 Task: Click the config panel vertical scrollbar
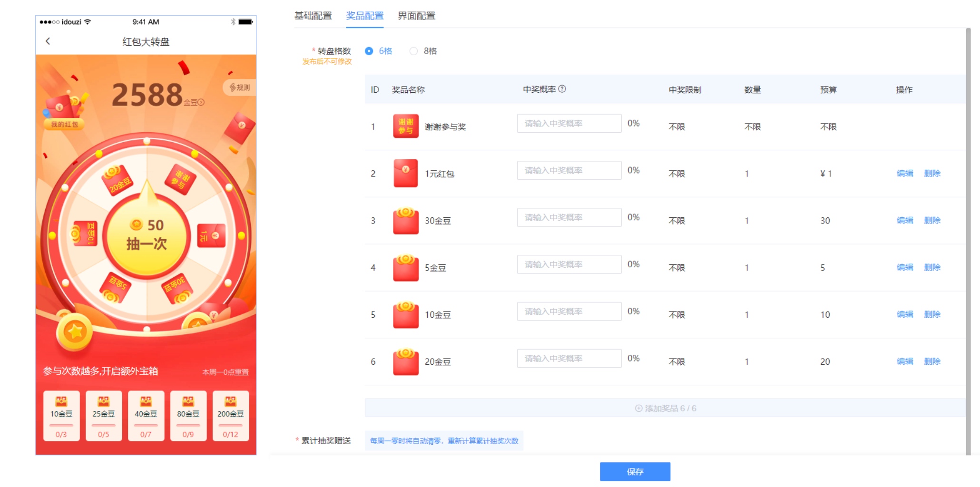tap(968, 241)
